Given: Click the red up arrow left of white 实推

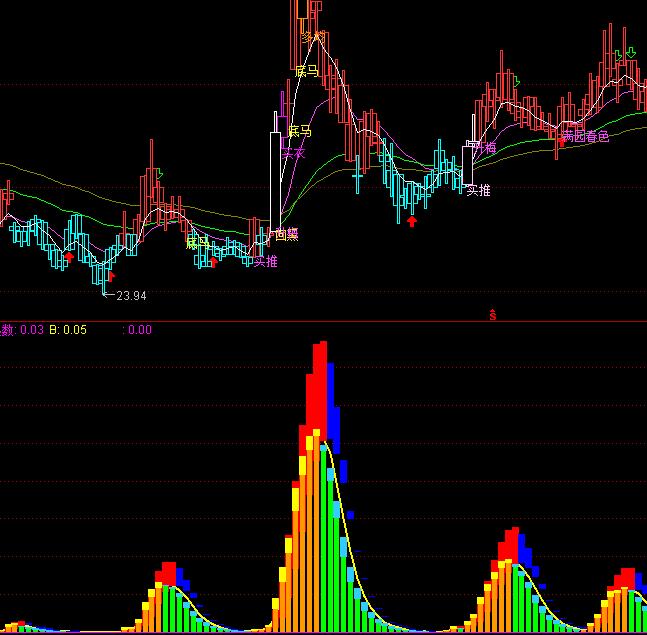Looking at the screenshot, I should click(411, 220).
